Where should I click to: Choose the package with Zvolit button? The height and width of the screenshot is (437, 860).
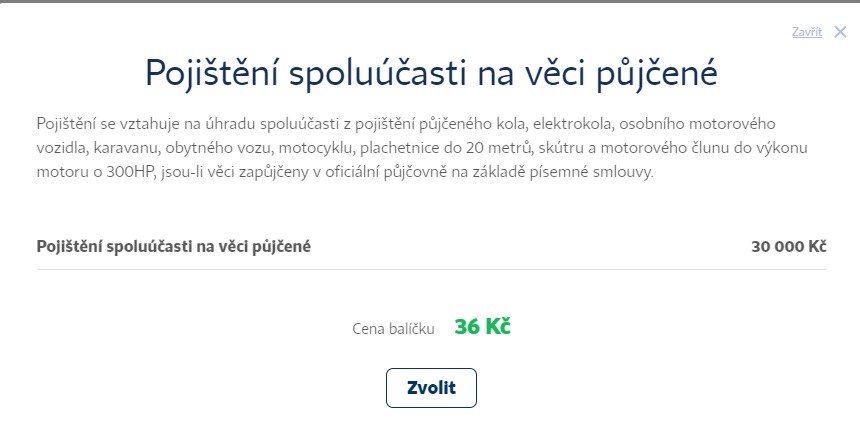[x=431, y=388]
